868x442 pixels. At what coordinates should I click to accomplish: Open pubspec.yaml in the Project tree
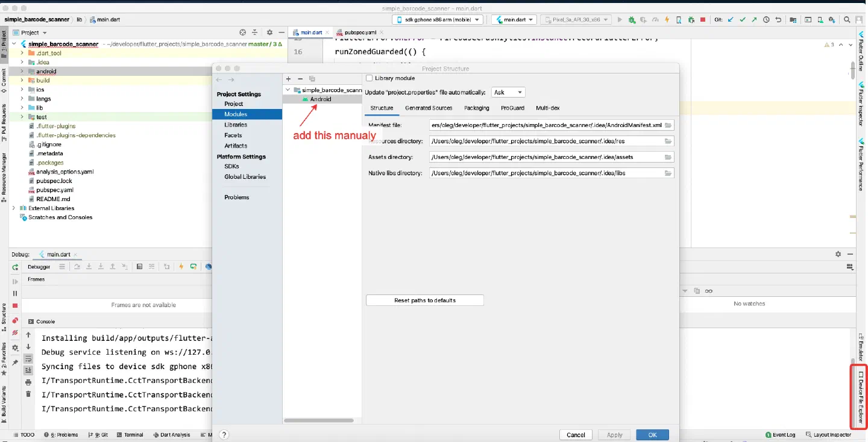click(x=54, y=190)
